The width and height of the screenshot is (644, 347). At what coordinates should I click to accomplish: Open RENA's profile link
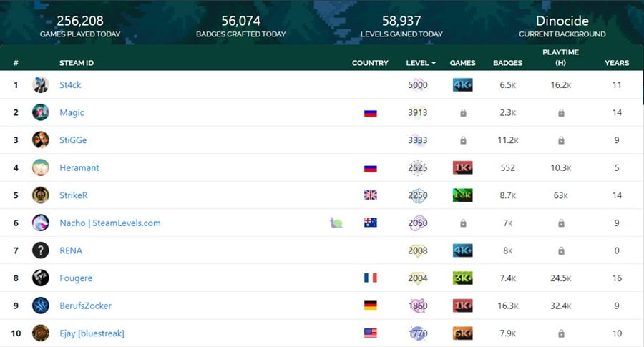71,250
